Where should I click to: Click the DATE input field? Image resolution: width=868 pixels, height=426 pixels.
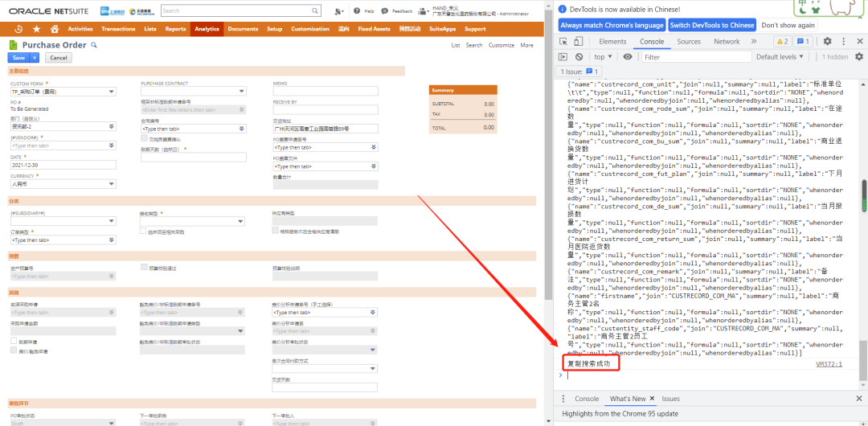[x=63, y=165]
